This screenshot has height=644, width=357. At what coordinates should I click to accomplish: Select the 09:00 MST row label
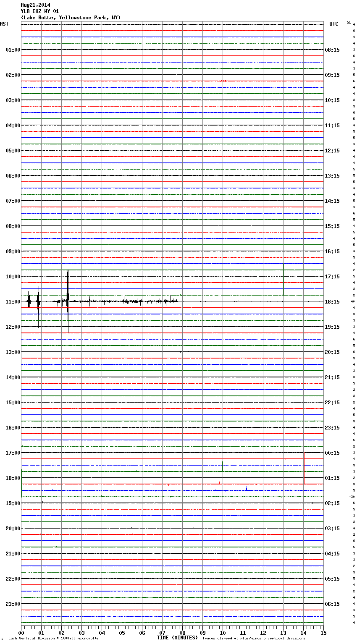pos(13,251)
